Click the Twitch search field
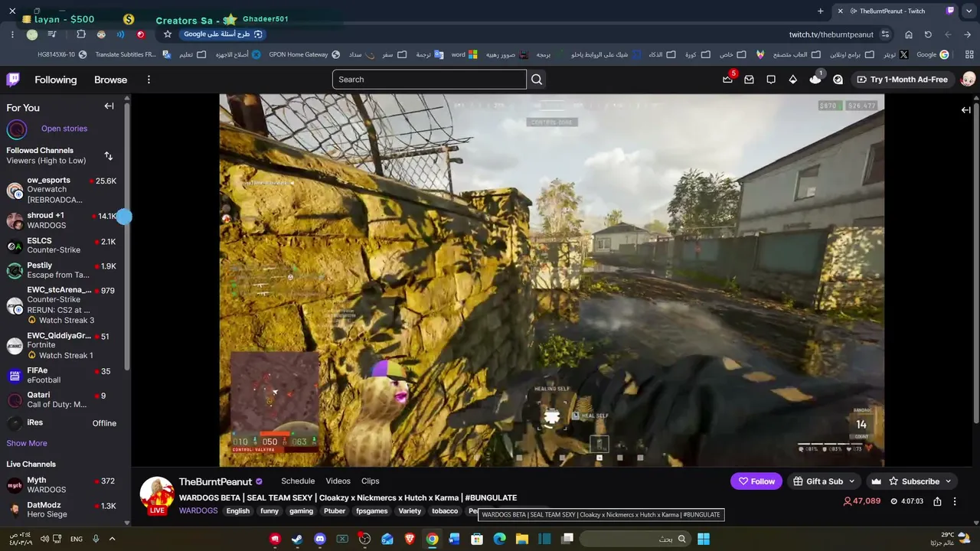The width and height of the screenshot is (980, 551). click(x=430, y=80)
